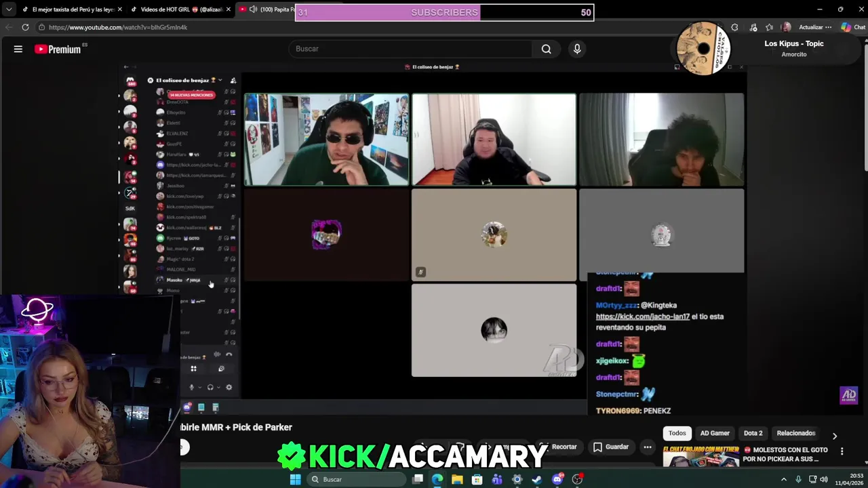Click the browser address bar URL
This screenshot has width=868, height=488.
[x=118, y=27]
